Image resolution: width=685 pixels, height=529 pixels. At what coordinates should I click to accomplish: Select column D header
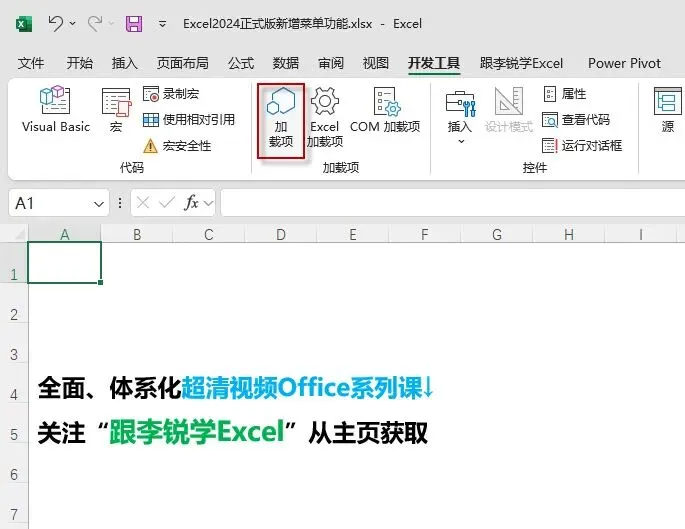tap(281, 235)
